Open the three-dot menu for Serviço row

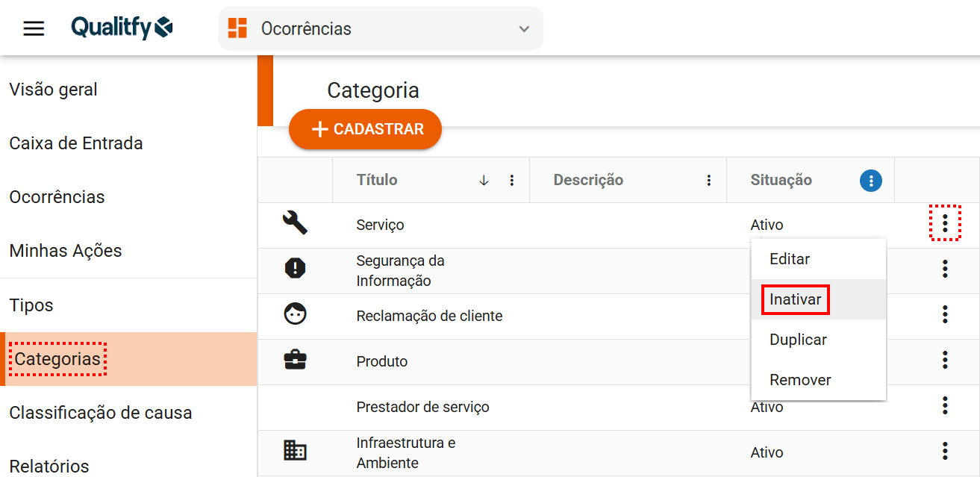(945, 223)
